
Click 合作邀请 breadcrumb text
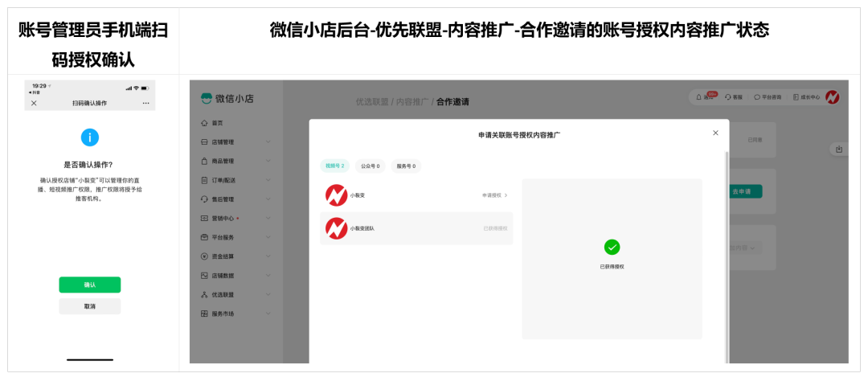(452, 102)
